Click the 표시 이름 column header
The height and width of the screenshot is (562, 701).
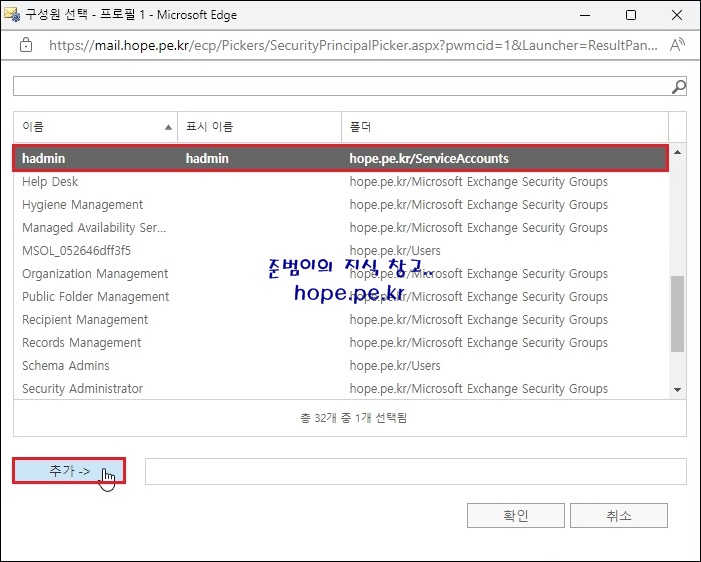[259, 127]
